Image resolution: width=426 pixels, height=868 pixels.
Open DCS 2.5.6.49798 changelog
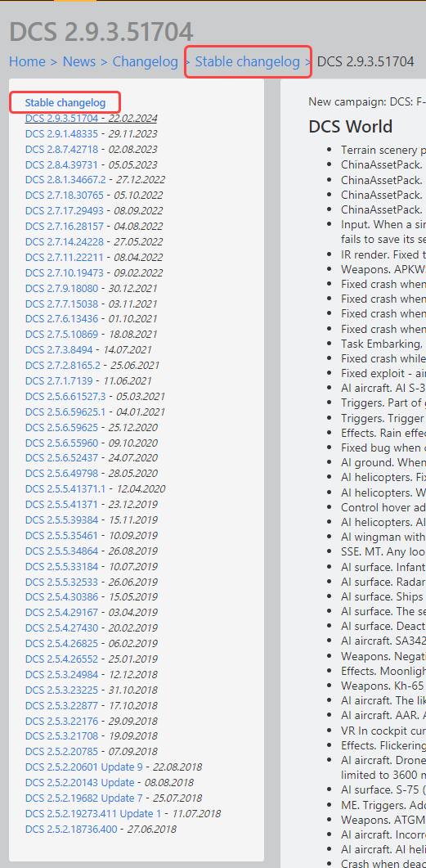pos(61,474)
